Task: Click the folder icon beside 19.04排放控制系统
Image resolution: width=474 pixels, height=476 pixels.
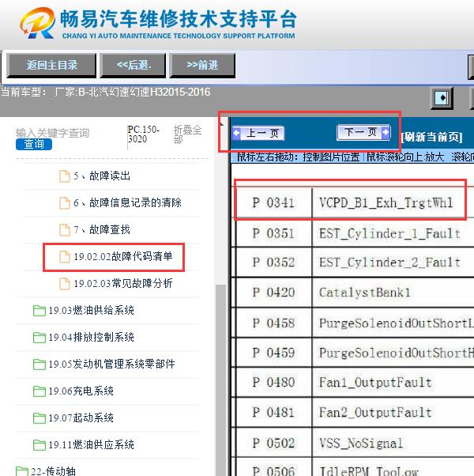Action: coord(39,338)
